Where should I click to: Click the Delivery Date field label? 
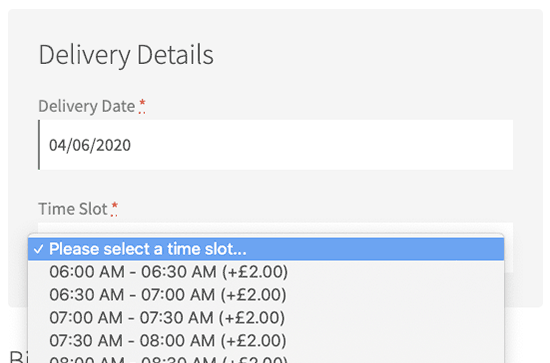tap(87, 106)
